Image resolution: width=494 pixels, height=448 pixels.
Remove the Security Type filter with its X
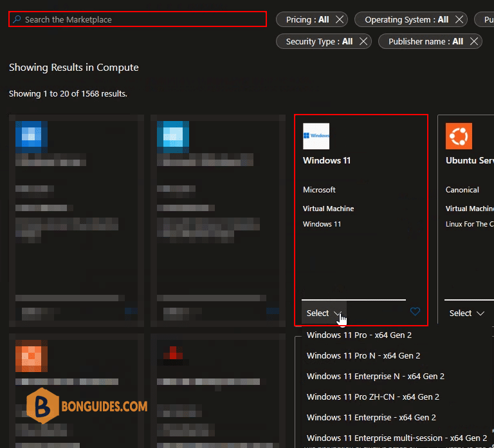coord(363,41)
